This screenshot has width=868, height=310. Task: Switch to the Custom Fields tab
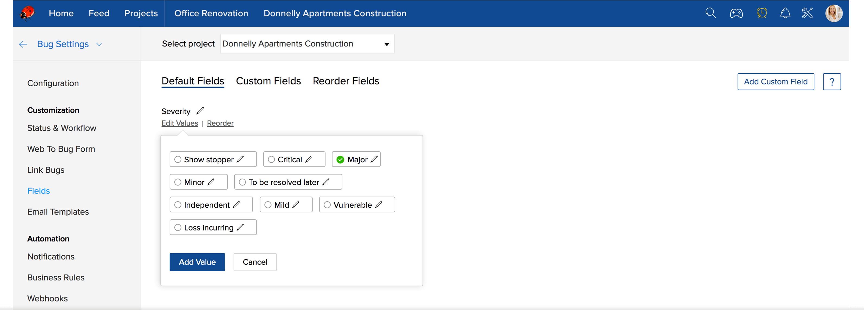coord(268,81)
